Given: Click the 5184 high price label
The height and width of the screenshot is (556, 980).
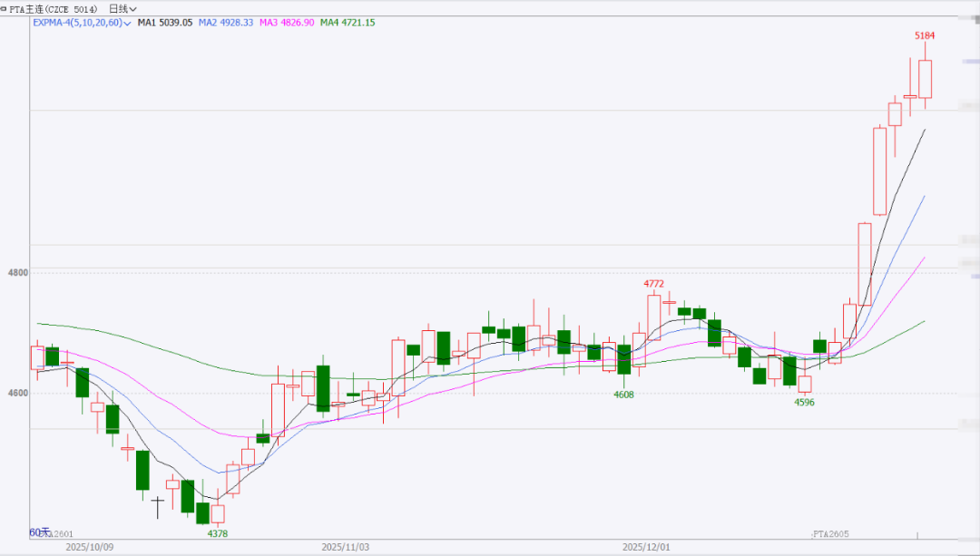Looking at the screenshot, I should [x=925, y=35].
